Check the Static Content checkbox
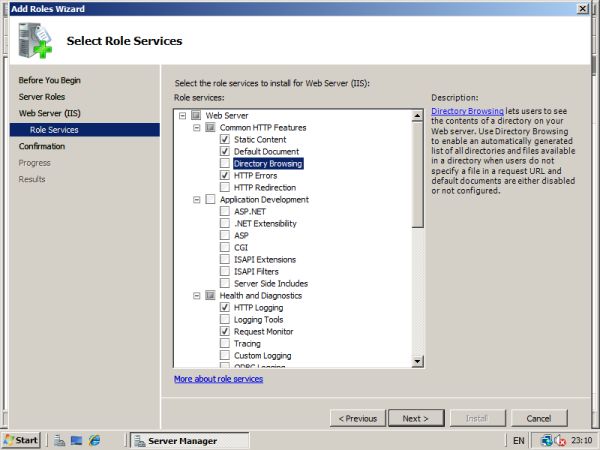 [225, 139]
